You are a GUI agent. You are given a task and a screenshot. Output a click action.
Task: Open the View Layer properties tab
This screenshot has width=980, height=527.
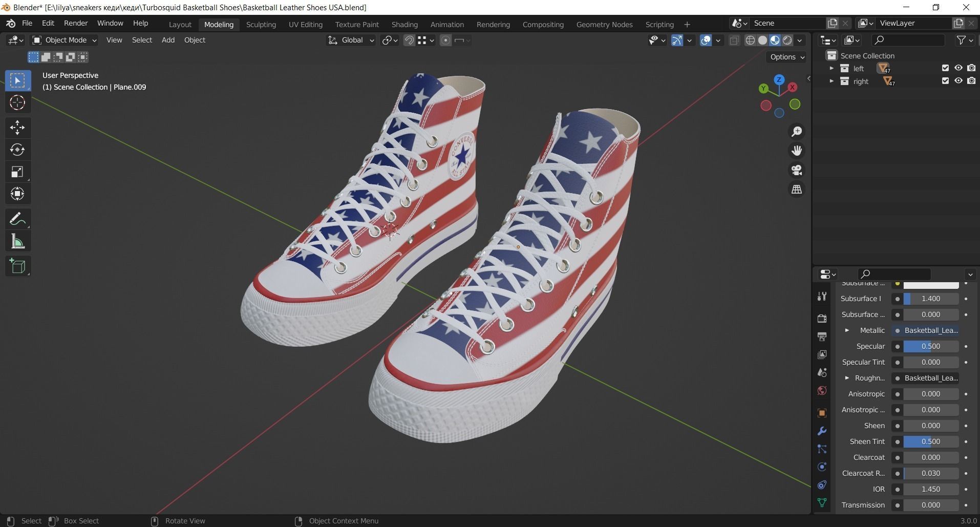pyautogui.click(x=822, y=354)
